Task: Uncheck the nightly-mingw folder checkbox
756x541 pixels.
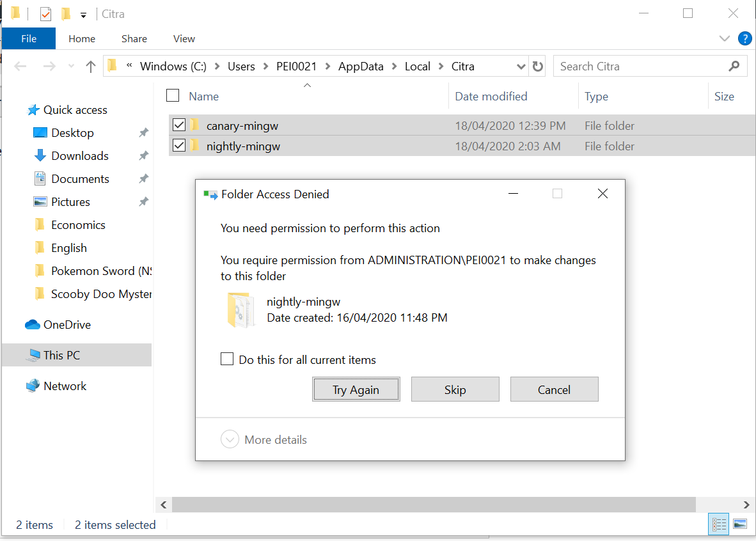Action: (178, 145)
